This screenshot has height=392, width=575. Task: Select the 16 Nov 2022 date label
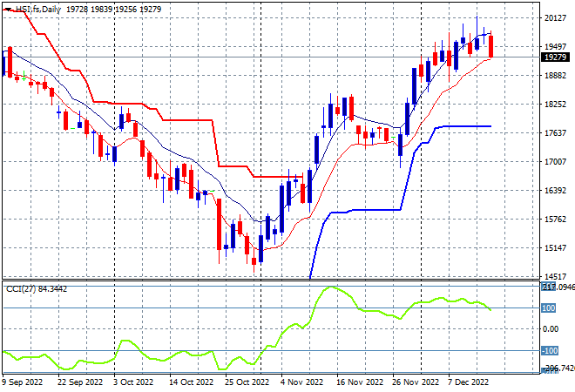click(359, 382)
